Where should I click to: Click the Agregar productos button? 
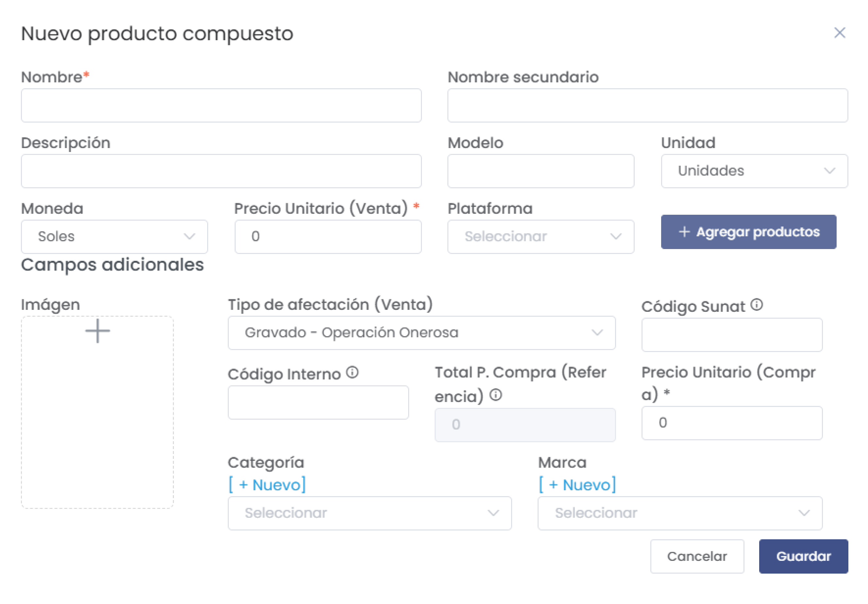[x=748, y=232]
